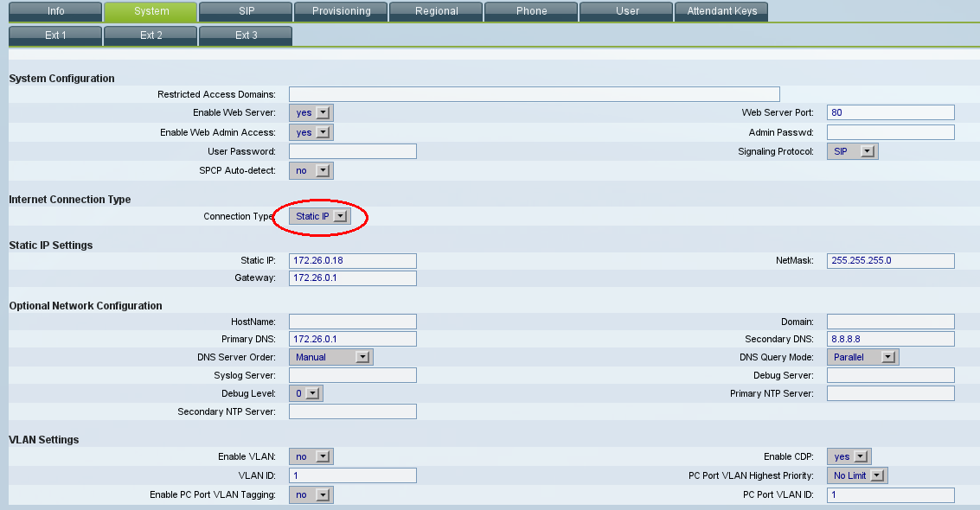Viewport: 980px width, 510px height.
Task: Select the Ext 1 tab
Action: [55, 35]
